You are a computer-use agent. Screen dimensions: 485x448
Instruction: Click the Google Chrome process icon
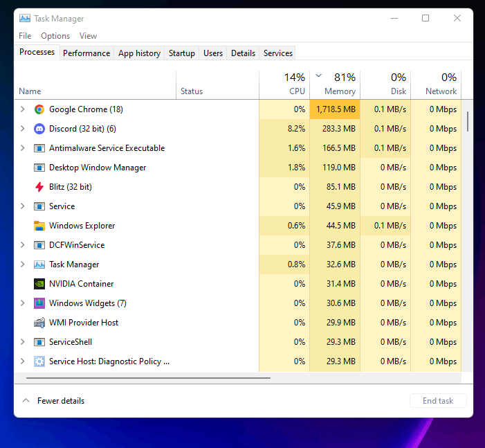click(x=39, y=109)
